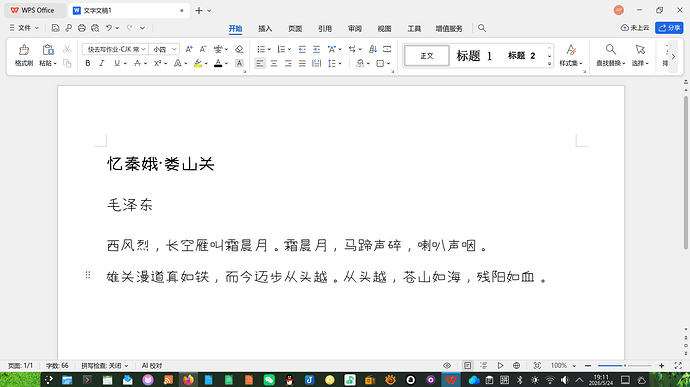Toggle Italic formatting
The height and width of the screenshot is (387, 690).
click(102, 63)
